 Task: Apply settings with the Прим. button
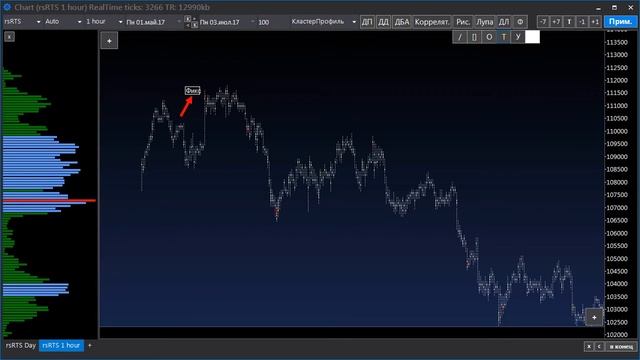620,22
